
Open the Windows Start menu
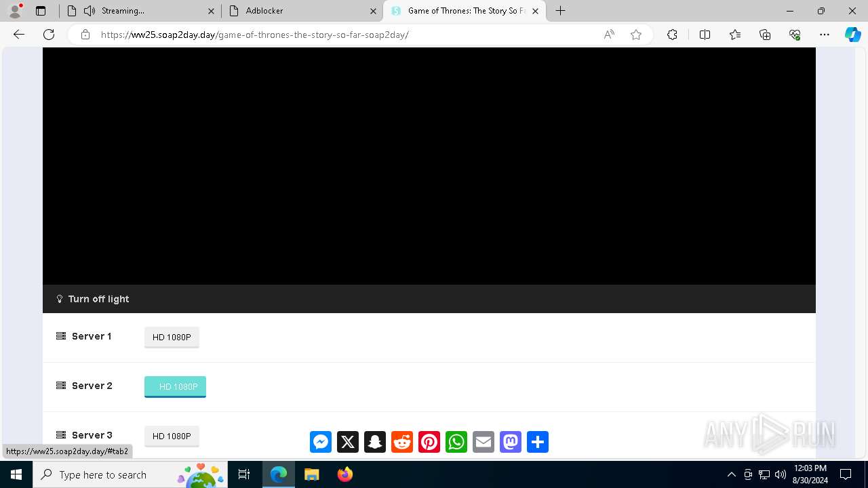pos(16,474)
